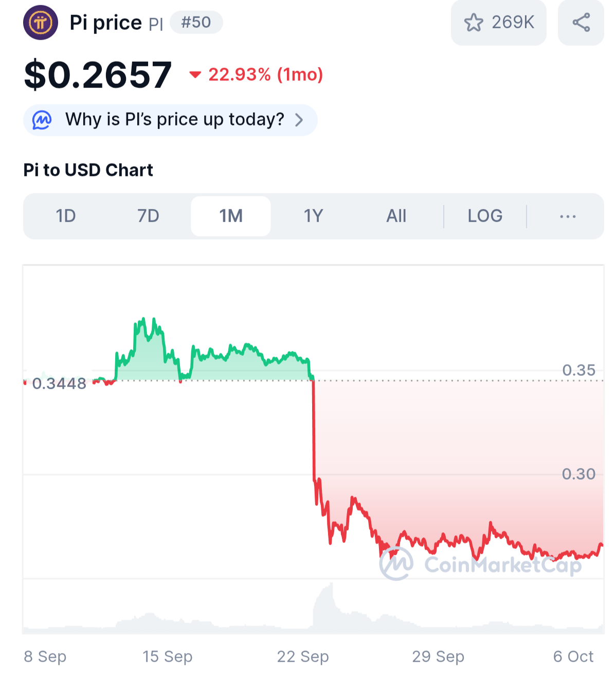Switch chart to 1D timeframe
616x676 pixels.
pyautogui.click(x=66, y=216)
